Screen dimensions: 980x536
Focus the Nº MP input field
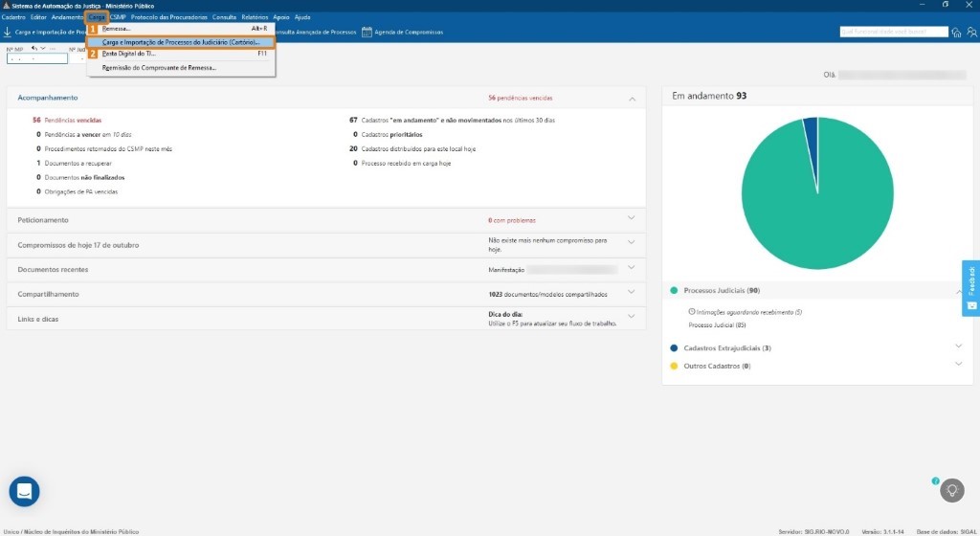click(37, 58)
